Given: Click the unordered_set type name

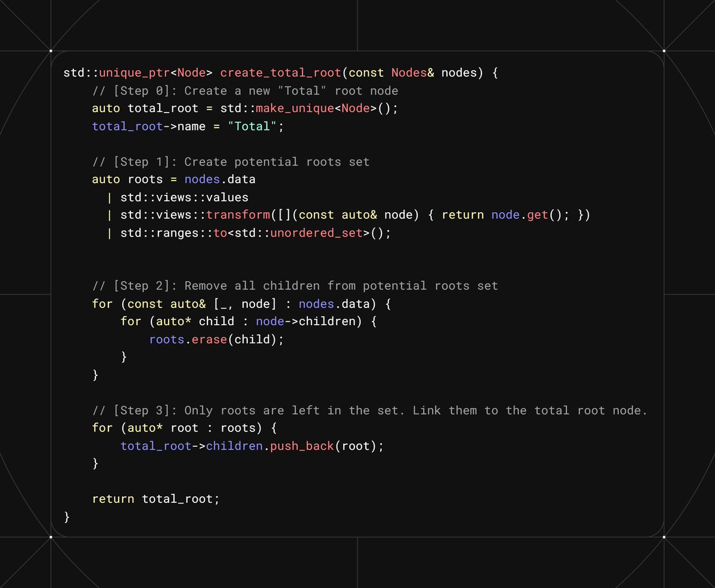Looking at the screenshot, I should (x=316, y=232).
